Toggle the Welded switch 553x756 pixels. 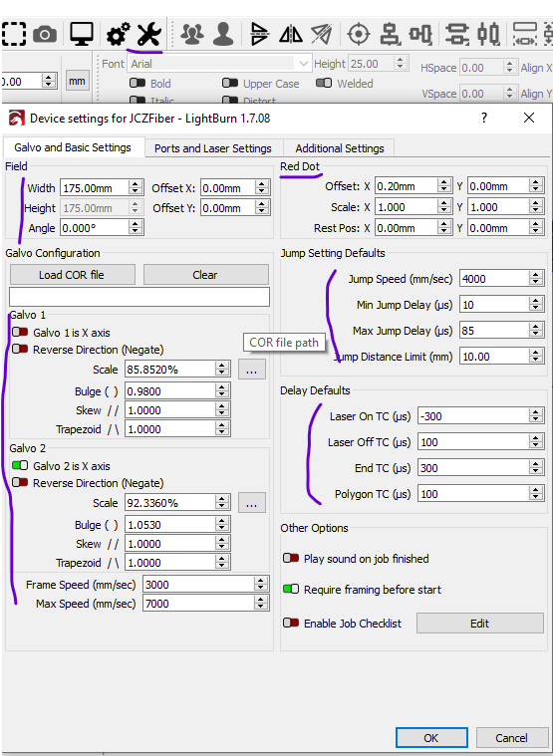324,83
